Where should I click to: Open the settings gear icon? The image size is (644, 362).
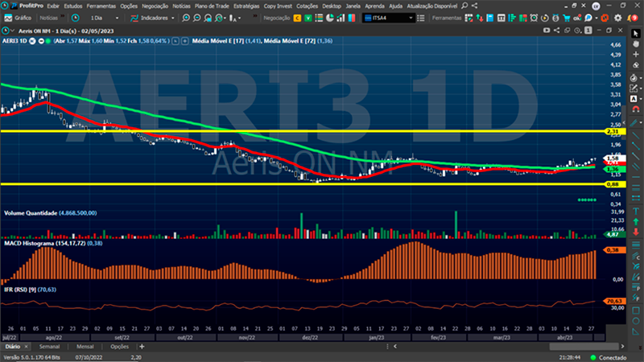pyautogui.click(x=617, y=18)
